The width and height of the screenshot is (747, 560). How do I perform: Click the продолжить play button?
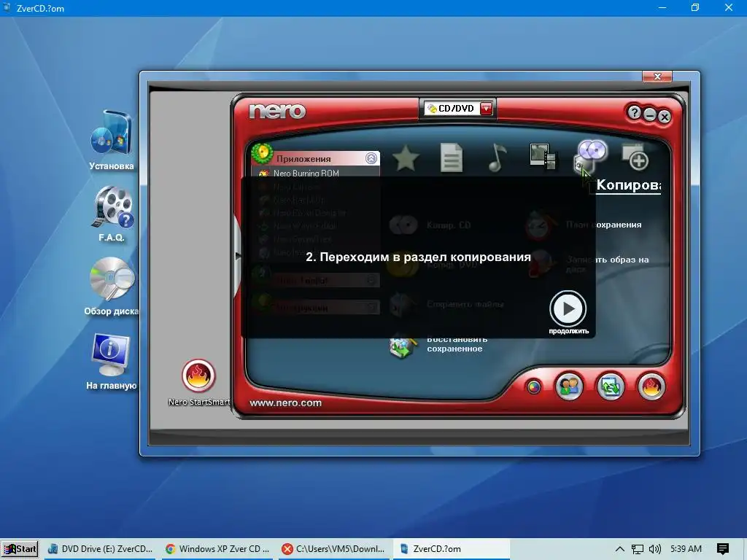[x=568, y=308]
